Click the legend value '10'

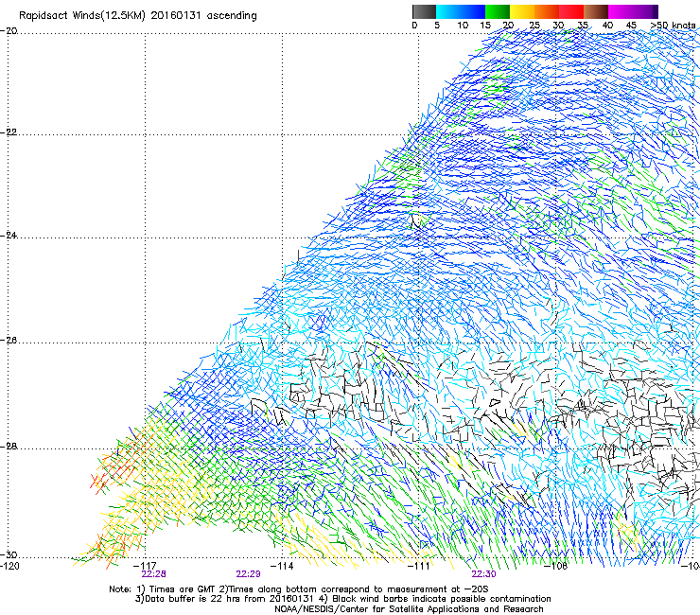pos(463,26)
